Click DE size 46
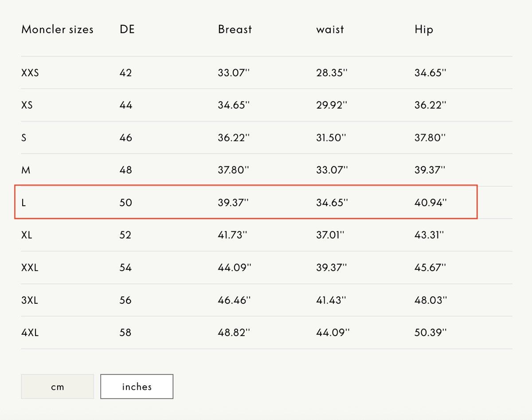This screenshot has width=532, height=420. pyautogui.click(x=126, y=137)
